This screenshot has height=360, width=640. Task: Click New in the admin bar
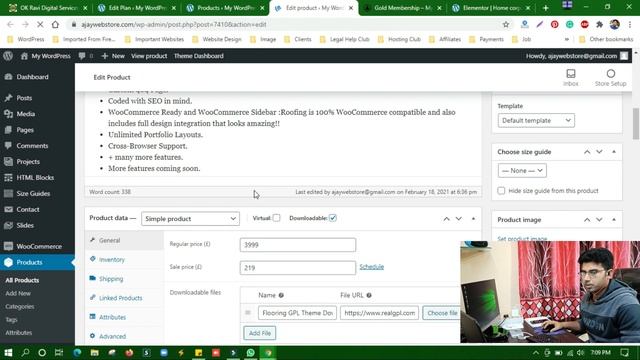113,56
